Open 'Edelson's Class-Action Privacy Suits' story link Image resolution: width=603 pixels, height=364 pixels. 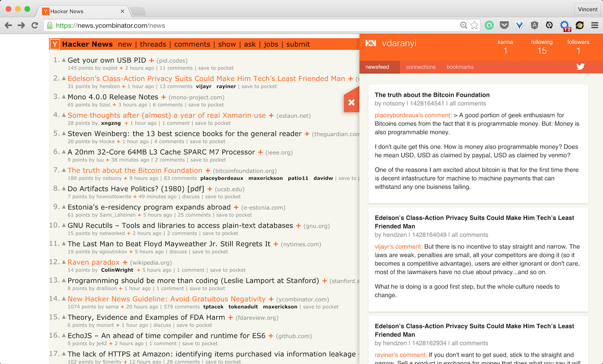click(206, 79)
